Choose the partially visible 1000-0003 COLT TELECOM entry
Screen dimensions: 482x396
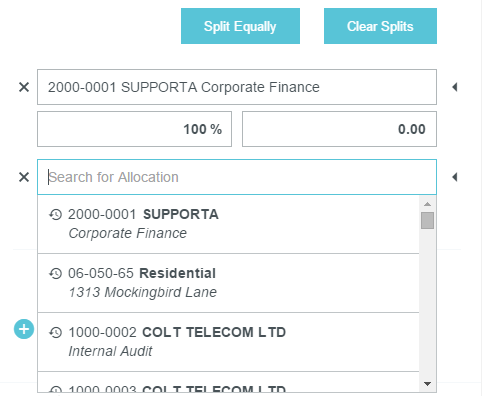[228, 382]
